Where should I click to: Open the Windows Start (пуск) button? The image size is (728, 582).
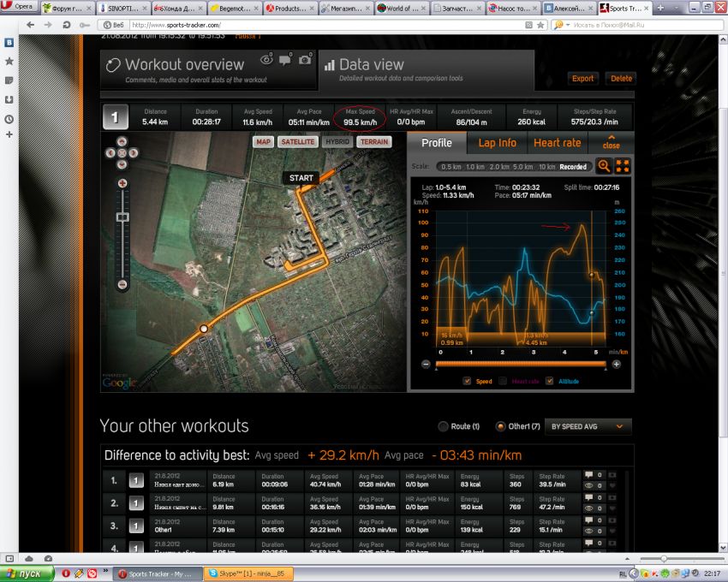pyautogui.click(x=27, y=573)
